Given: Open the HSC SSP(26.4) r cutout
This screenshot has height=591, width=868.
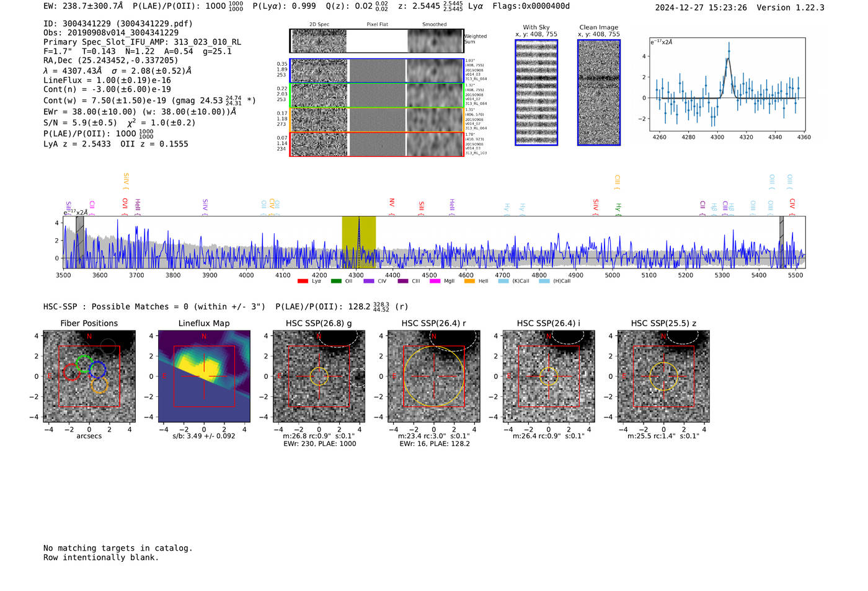Looking at the screenshot, I should click(434, 376).
